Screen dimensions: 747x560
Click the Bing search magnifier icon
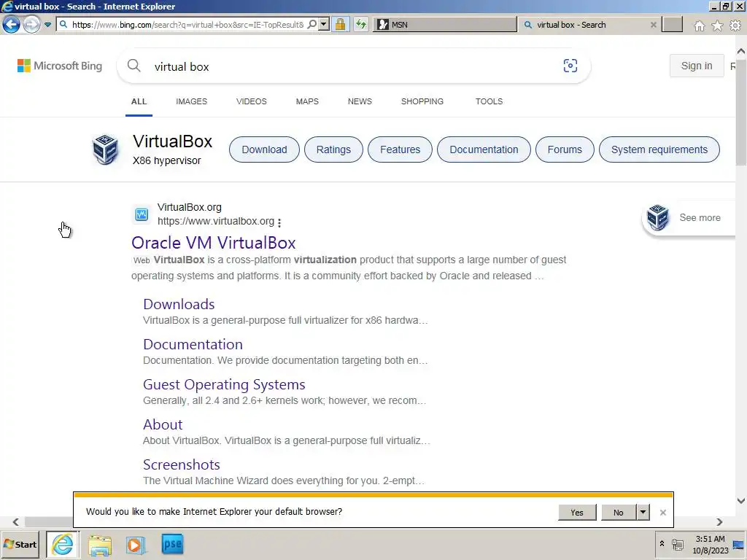tap(134, 66)
